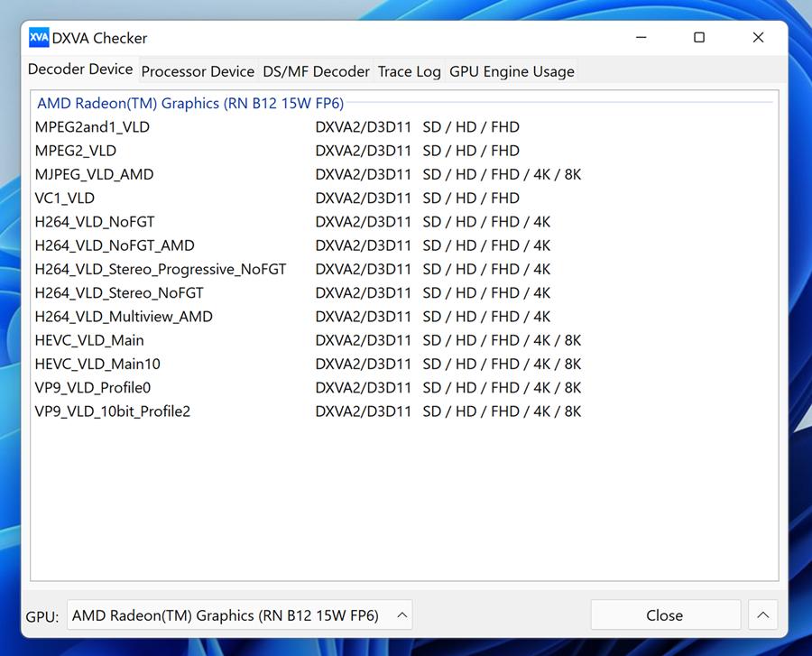Select the MPEG2and1_VLD decoder entry
Screen dimensions: 812x656
pyautogui.click(x=92, y=127)
